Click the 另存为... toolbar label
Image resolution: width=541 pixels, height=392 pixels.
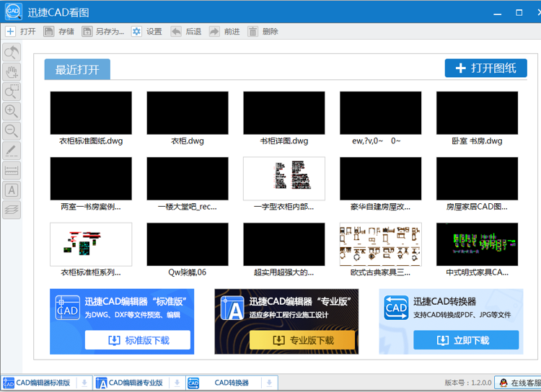pyautogui.click(x=110, y=32)
